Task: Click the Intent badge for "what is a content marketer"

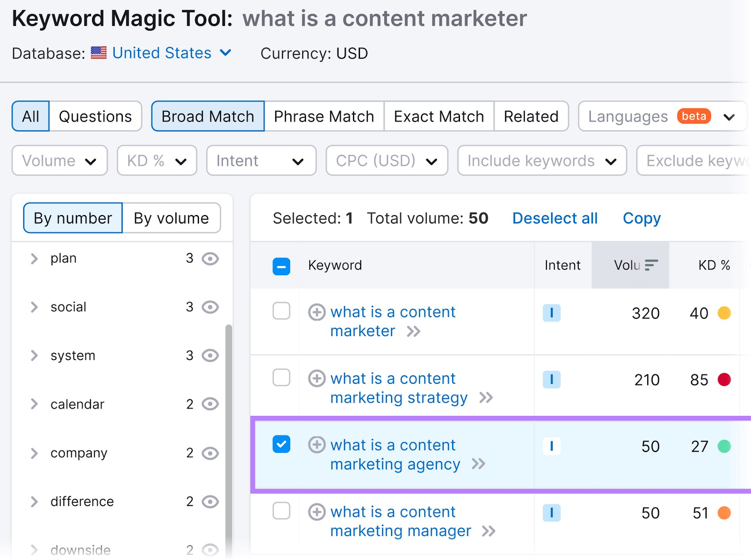Action: pos(552,313)
